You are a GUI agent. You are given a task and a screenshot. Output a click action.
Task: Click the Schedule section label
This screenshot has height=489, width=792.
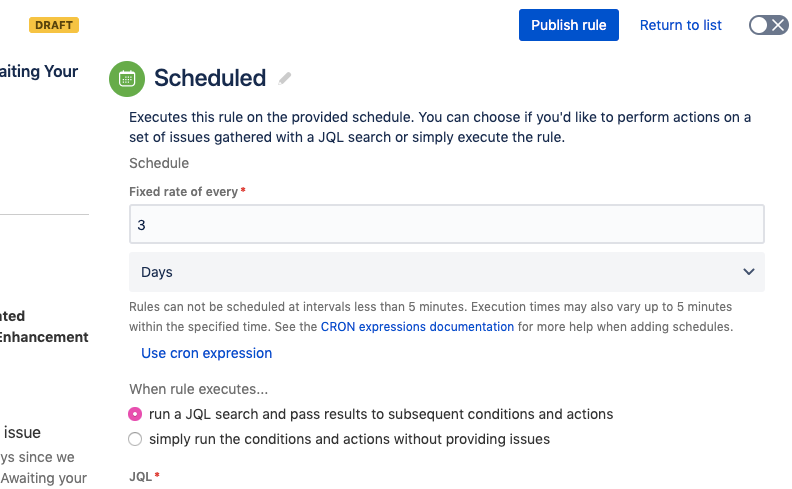[x=159, y=163]
